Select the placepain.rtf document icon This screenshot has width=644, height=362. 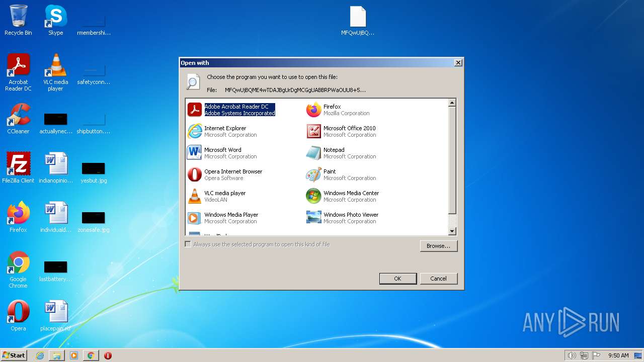[x=55, y=316]
